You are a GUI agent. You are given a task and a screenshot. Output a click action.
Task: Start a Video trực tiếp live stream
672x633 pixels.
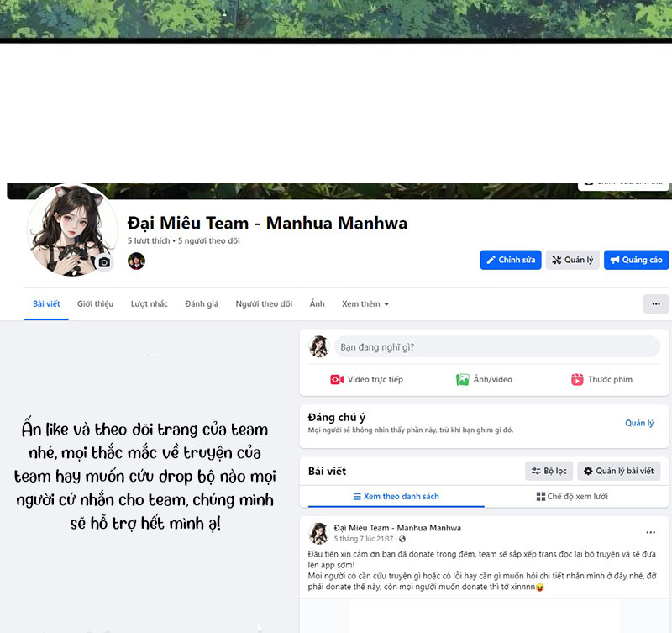coord(366,379)
